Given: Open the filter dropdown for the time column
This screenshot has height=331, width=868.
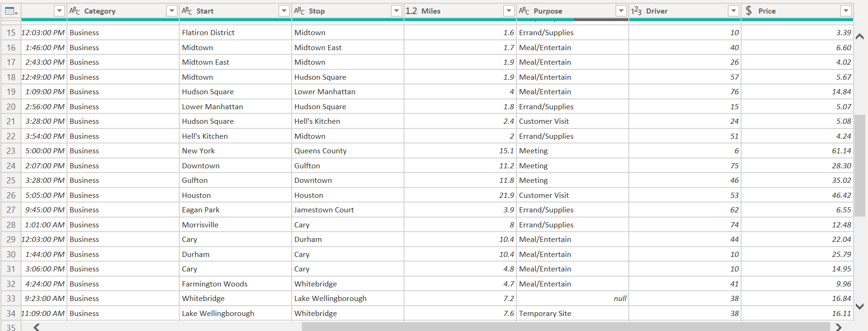Looking at the screenshot, I should point(59,11).
